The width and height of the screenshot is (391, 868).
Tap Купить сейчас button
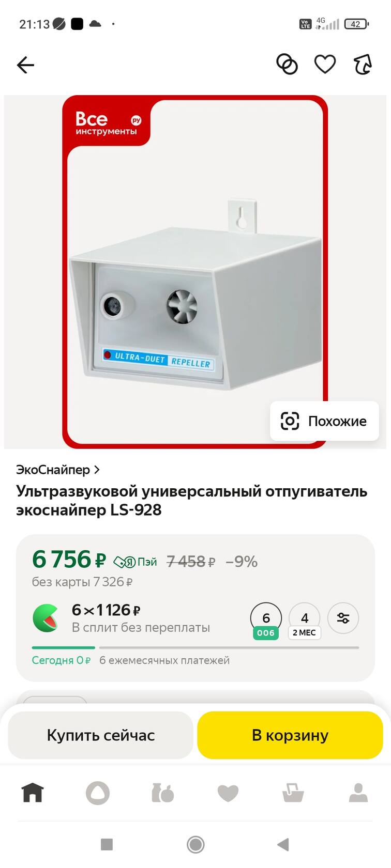click(x=101, y=735)
